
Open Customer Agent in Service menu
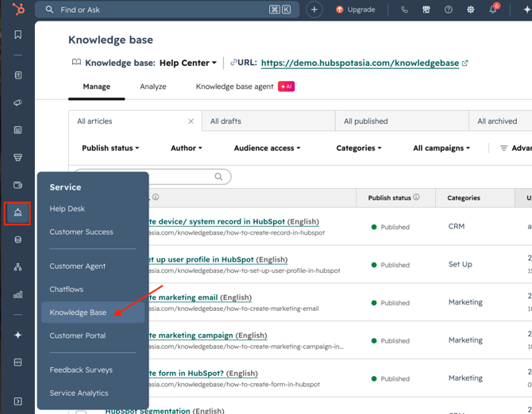coord(78,266)
